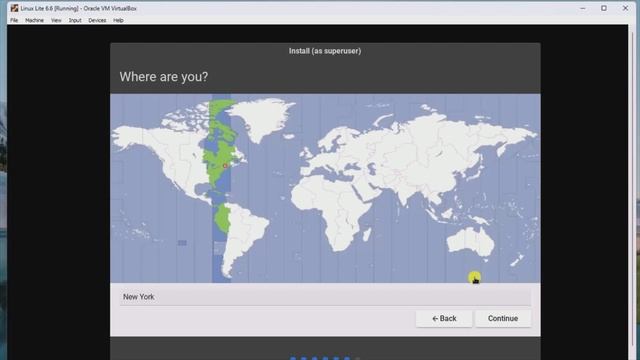
Task: Go Back to previous installer step
Action: (444, 318)
